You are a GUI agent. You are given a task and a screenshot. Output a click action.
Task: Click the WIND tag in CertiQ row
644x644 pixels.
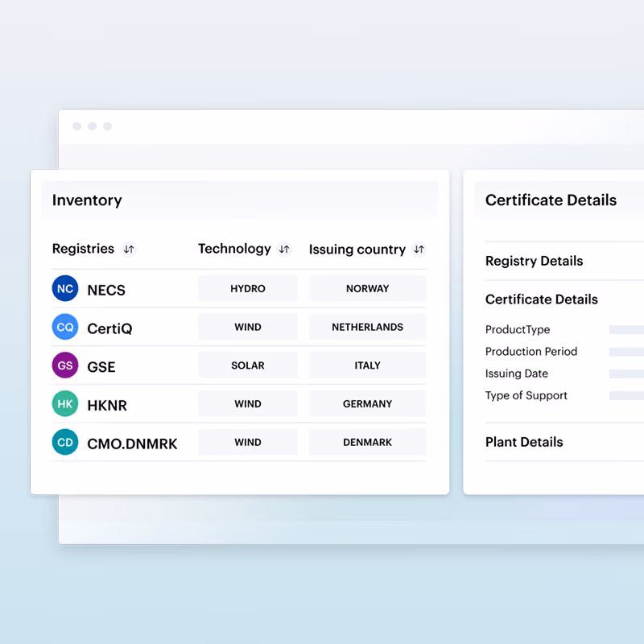(x=248, y=327)
